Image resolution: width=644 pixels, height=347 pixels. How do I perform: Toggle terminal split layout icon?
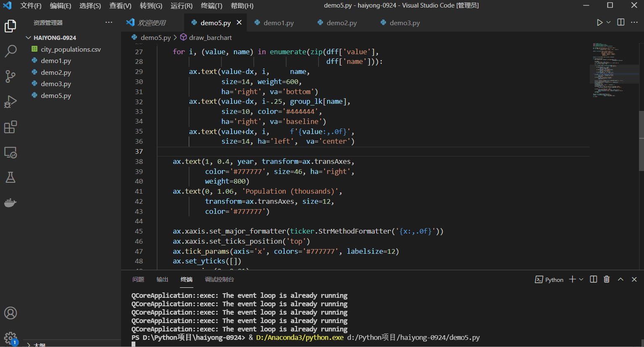pos(594,279)
